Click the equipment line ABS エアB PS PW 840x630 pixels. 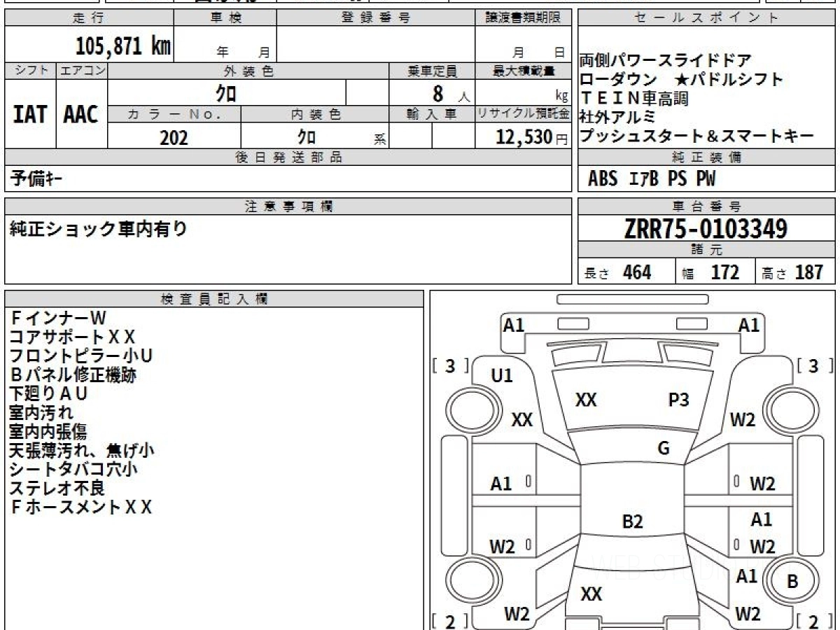[x=652, y=179]
